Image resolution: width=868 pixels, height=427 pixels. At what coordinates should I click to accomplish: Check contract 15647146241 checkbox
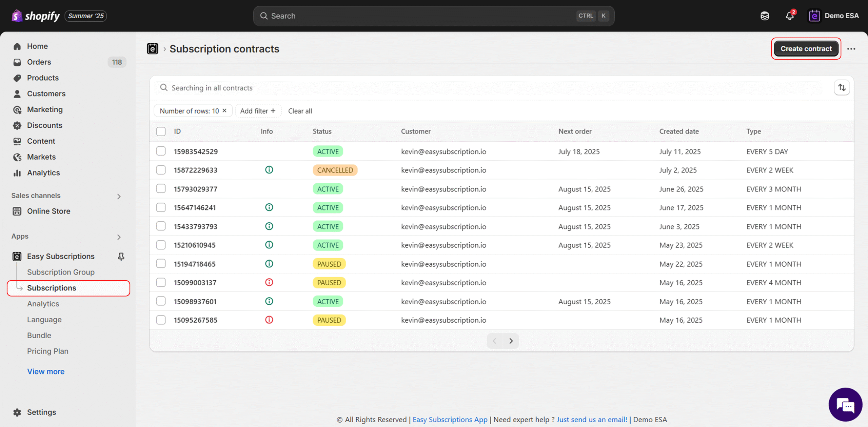(x=161, y=207)
